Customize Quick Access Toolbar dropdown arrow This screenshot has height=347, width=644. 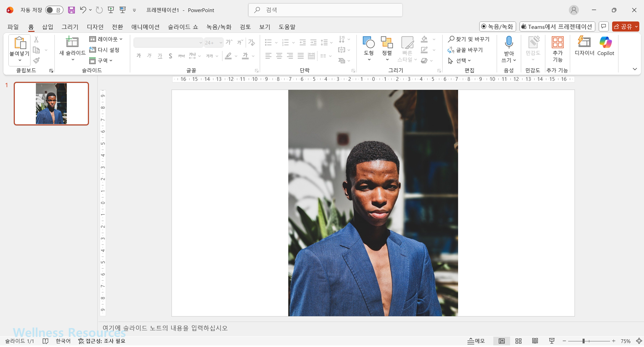pos(134,10)
